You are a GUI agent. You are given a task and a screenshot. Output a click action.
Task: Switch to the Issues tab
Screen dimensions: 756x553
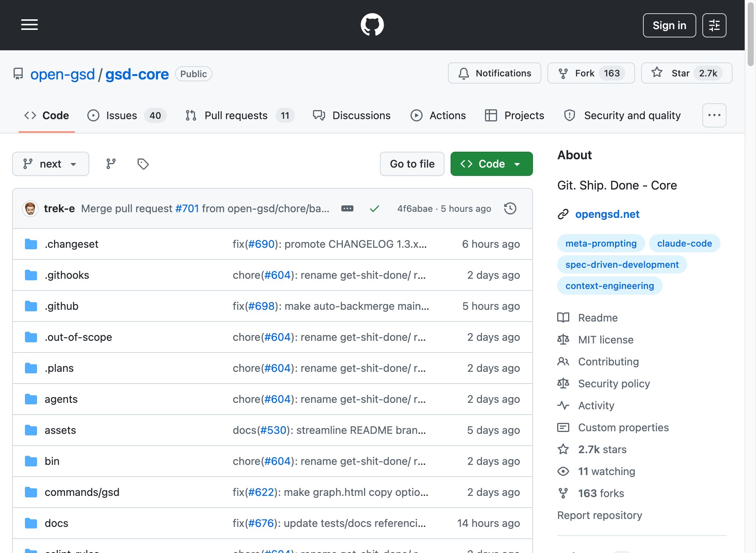pyautogui.click(x=127, y=115)
